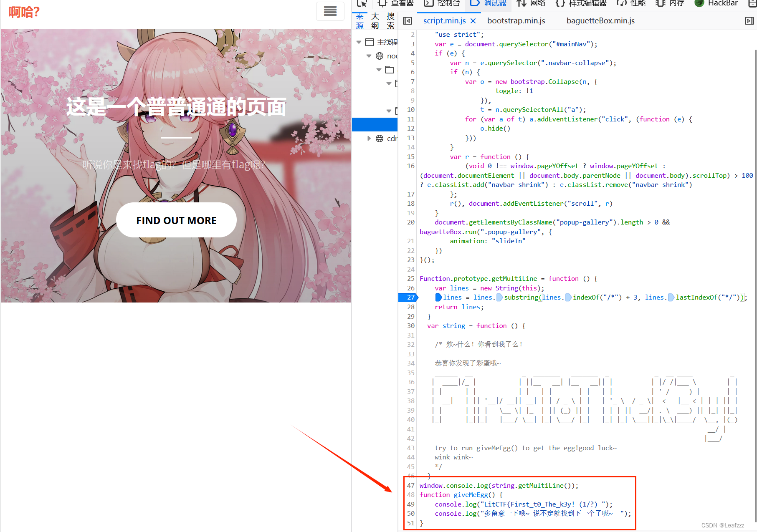Open the hamburger menu on the web page
Viewport: 757px width, 532px height.
[x=330, y=11]
